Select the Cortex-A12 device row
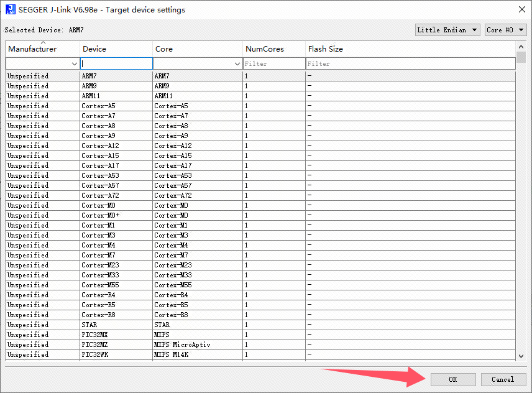The image size is (532, 393). coord(260,146)
